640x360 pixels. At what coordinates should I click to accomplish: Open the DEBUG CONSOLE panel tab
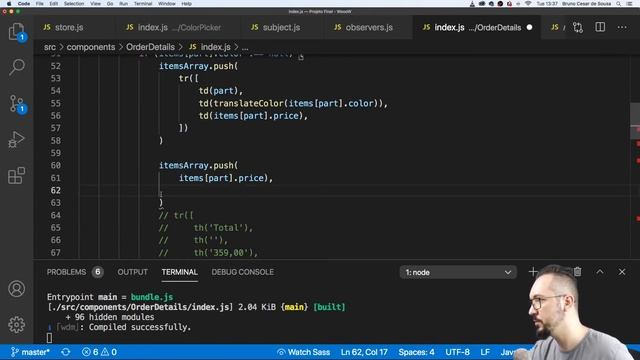[242, 272]
